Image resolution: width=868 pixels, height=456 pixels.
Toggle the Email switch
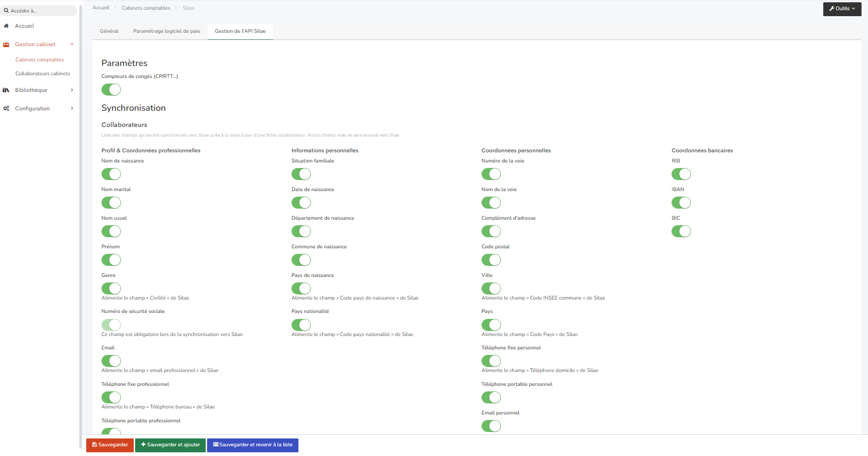[111, 361]
